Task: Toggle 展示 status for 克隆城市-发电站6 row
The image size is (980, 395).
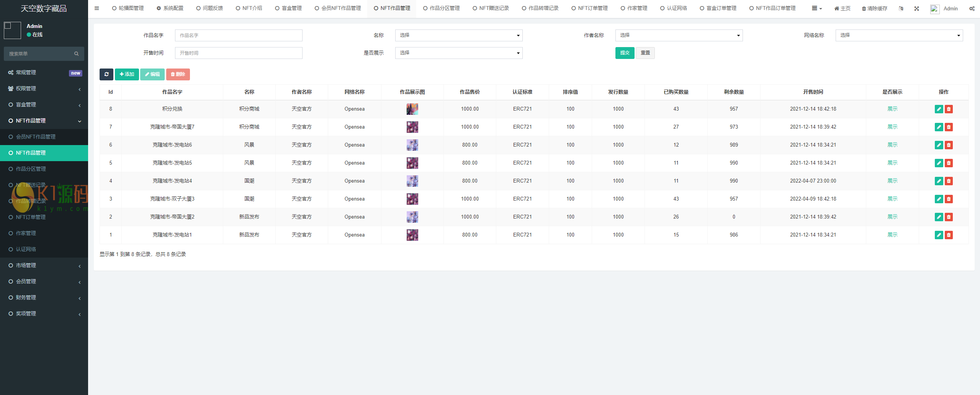Action: pyautogui.click(x=892, y=145)
